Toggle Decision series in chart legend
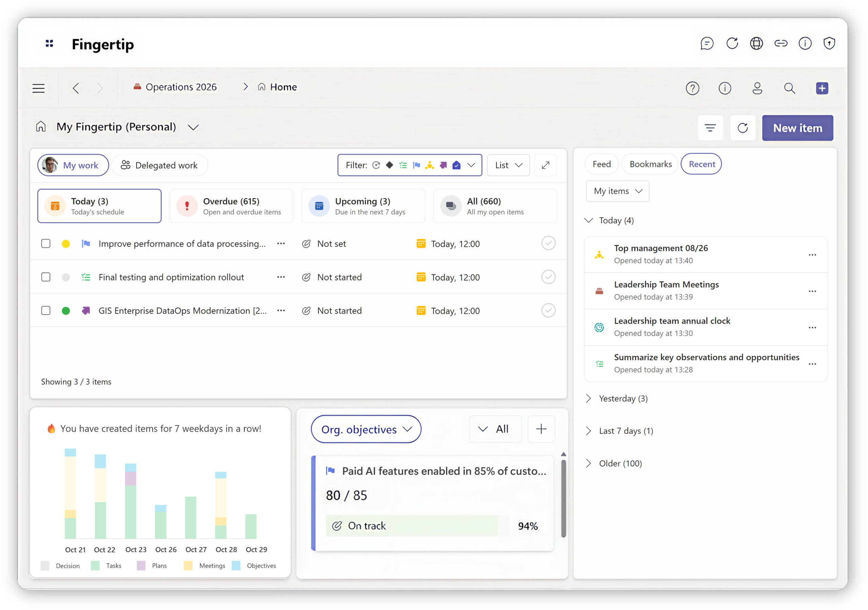The height and width of the screenshot is (610, 868). coord(60,565)
